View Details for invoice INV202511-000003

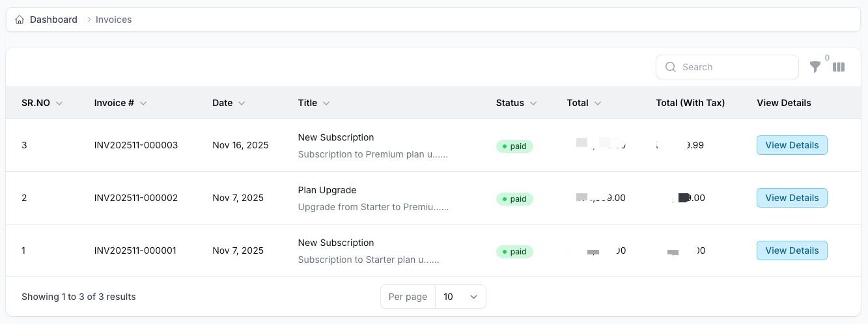coord(792,145)
